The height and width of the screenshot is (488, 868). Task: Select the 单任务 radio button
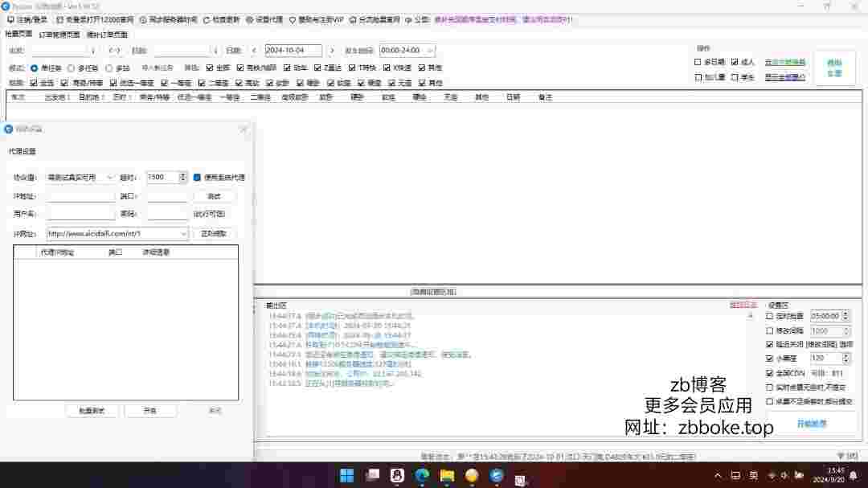[35, 68]
